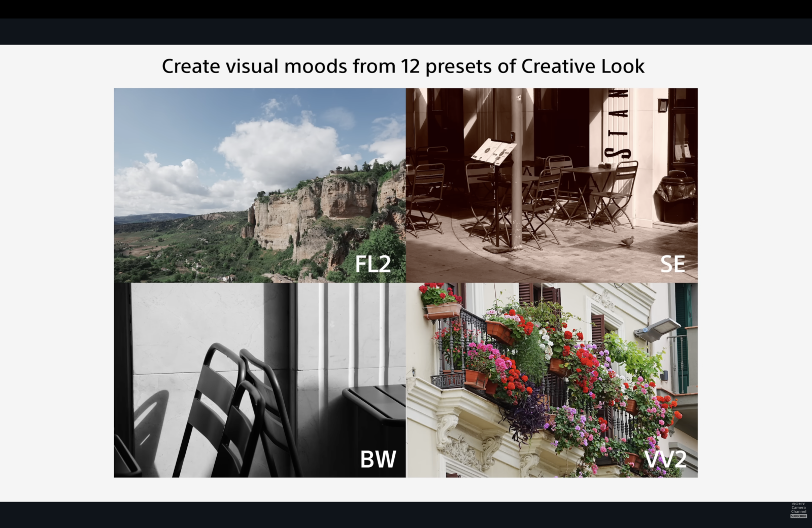Select the flower balcony sample image
The image size is (812, 528).
point(552,380)
